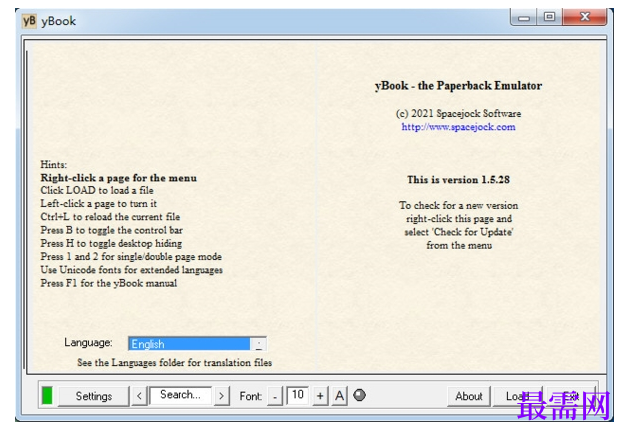Viewport: 629px width, 437px height.
Task: Click the Search... input box
Action: pyautogui.click(x=181, y=395)
